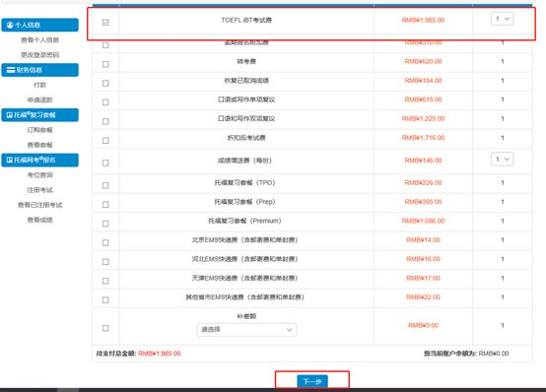This screenshot has width=546, height=392.
Task: Click the 您当前账户余额为 balance text
Action: coord(466,354)
